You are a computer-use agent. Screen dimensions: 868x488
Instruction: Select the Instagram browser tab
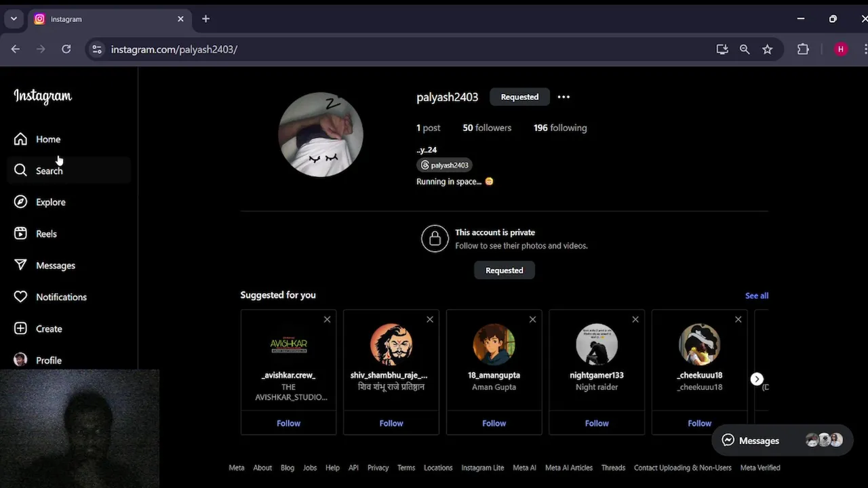tap(110, 19)
